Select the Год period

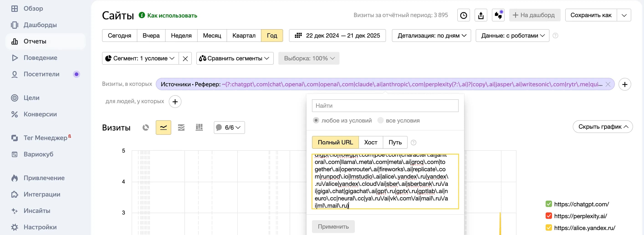click(x=272, y=36)
